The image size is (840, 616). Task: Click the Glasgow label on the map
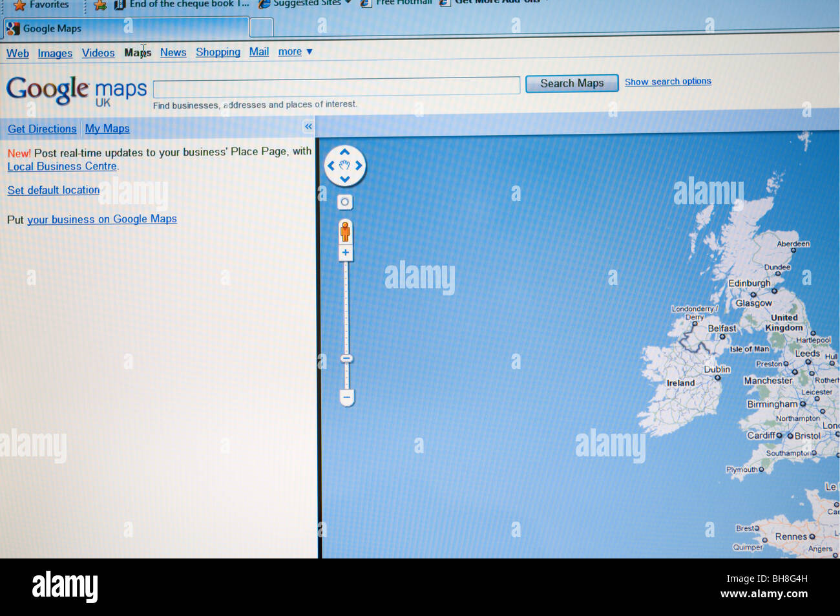click(753, 303)
